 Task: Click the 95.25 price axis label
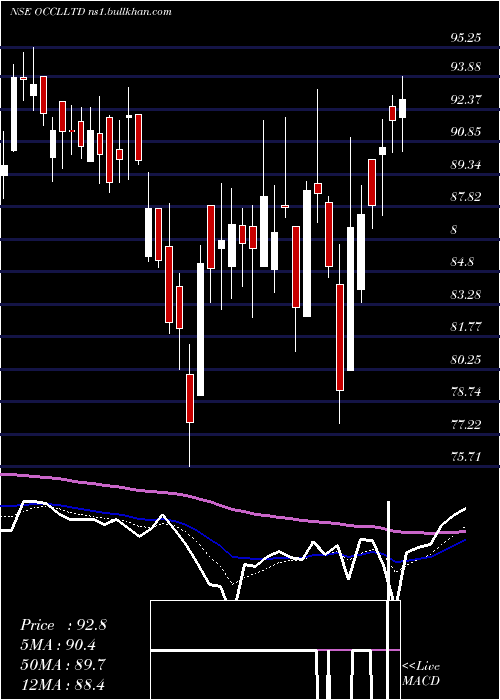466,38
